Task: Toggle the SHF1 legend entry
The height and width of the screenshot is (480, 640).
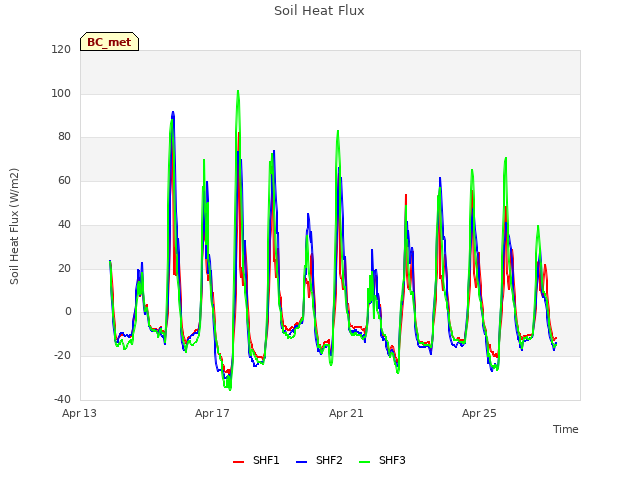Action: (256, 460)
